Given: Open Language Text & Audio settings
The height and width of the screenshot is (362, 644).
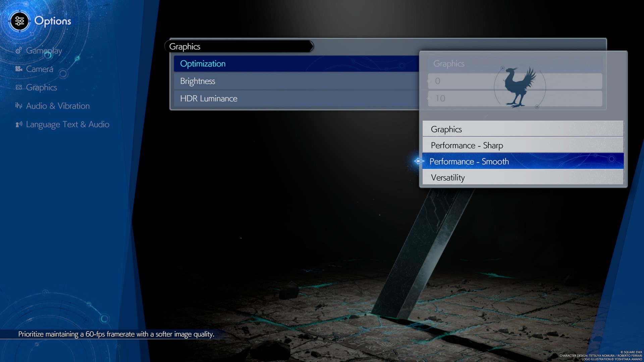Looking at the screenshot, I should [x=68, y=124].
